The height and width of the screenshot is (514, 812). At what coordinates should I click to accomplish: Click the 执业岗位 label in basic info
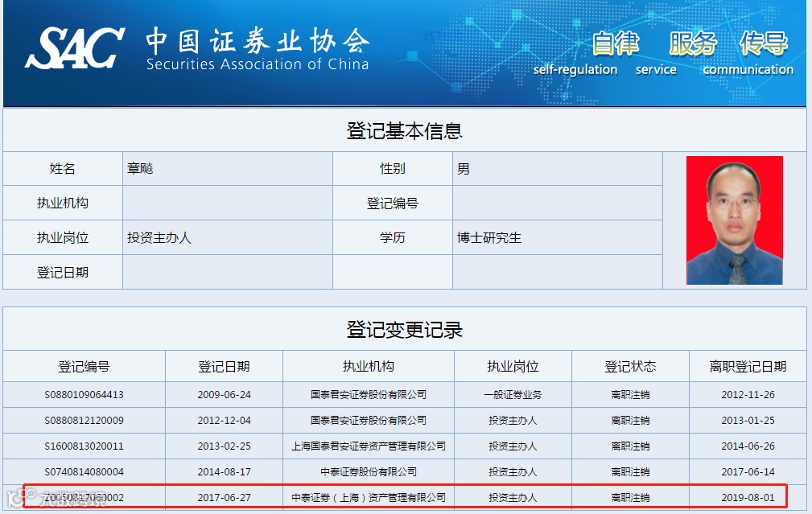[x=63, y=237]
